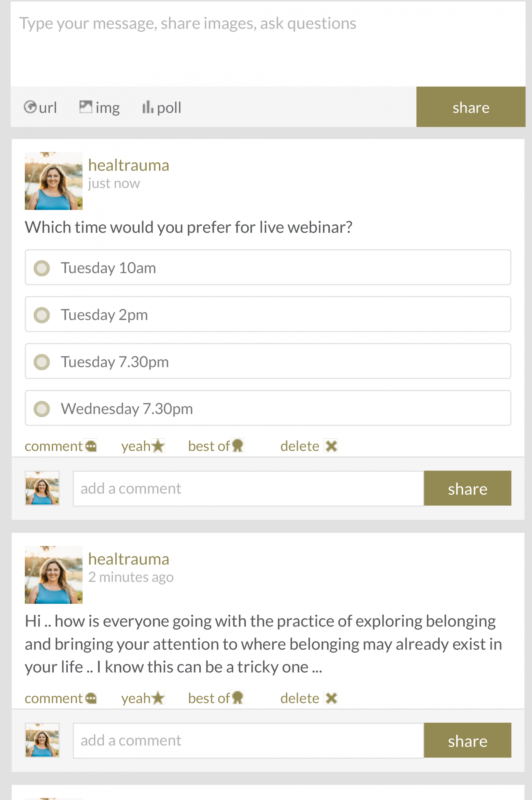Click the url globe icon
532x800 pixels.
(x=30, y=107)
